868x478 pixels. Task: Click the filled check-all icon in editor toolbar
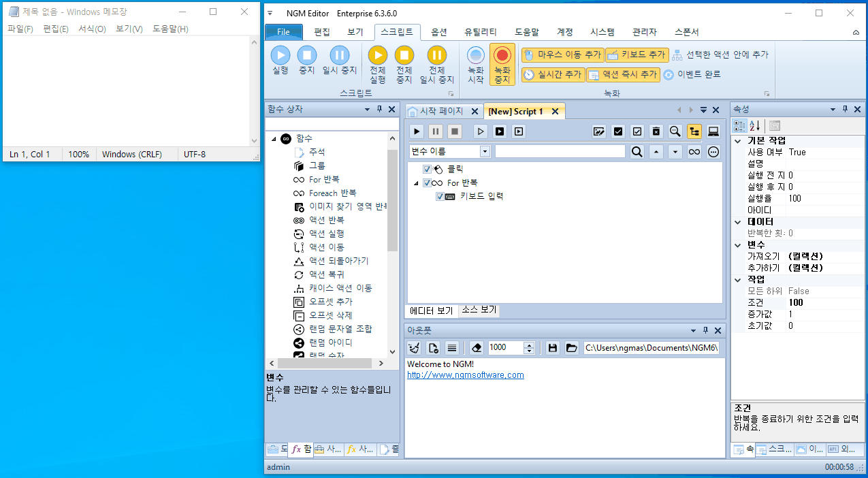tap(618, 131)
